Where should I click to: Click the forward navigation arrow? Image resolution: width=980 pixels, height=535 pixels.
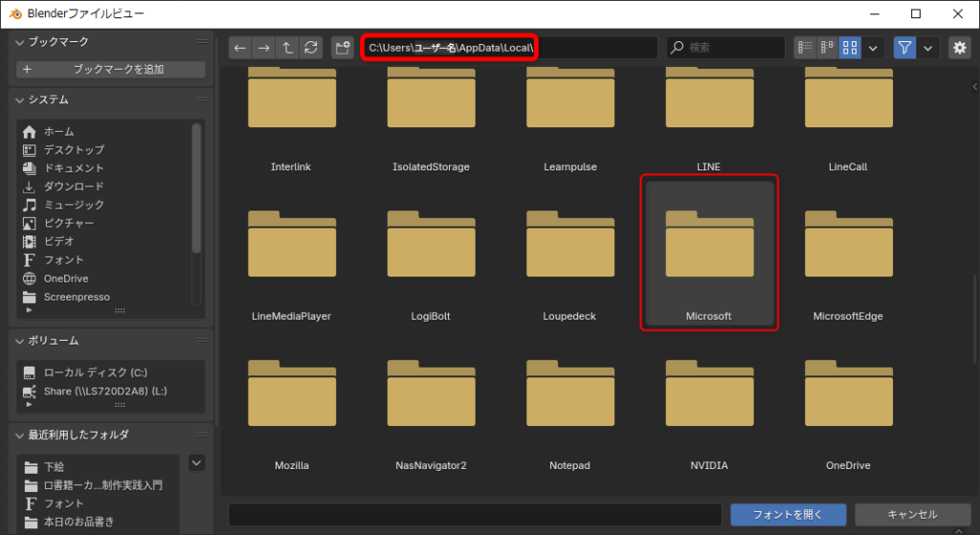click(x=263, y=48)
